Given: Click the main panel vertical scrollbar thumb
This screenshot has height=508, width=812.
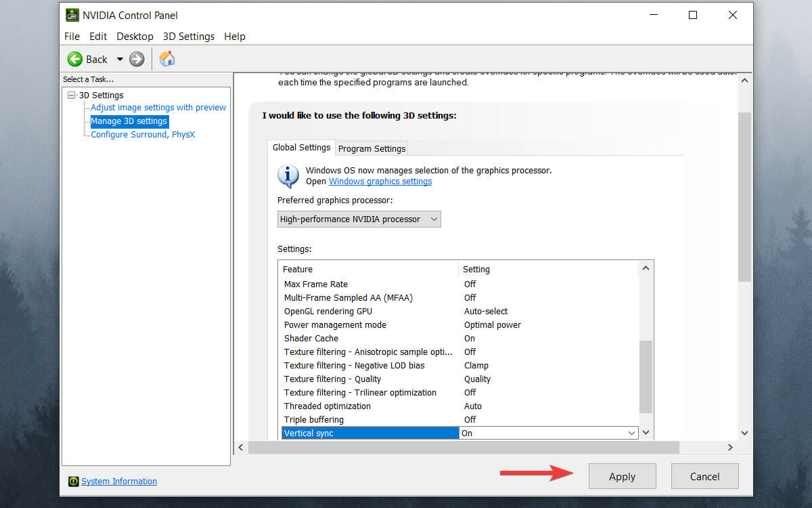Looking at the screenshot, I should pos(744,196).
